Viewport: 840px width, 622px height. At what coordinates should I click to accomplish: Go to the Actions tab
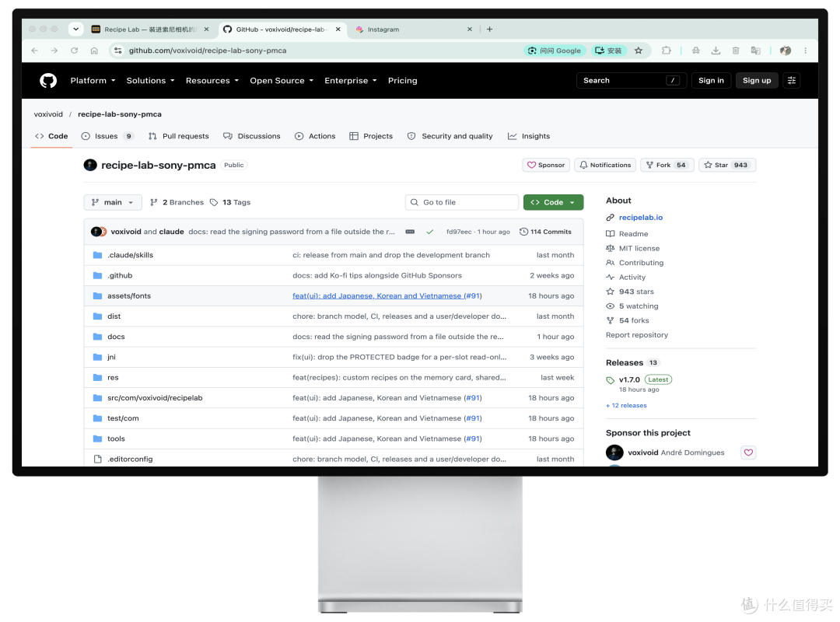click(315, 136)
